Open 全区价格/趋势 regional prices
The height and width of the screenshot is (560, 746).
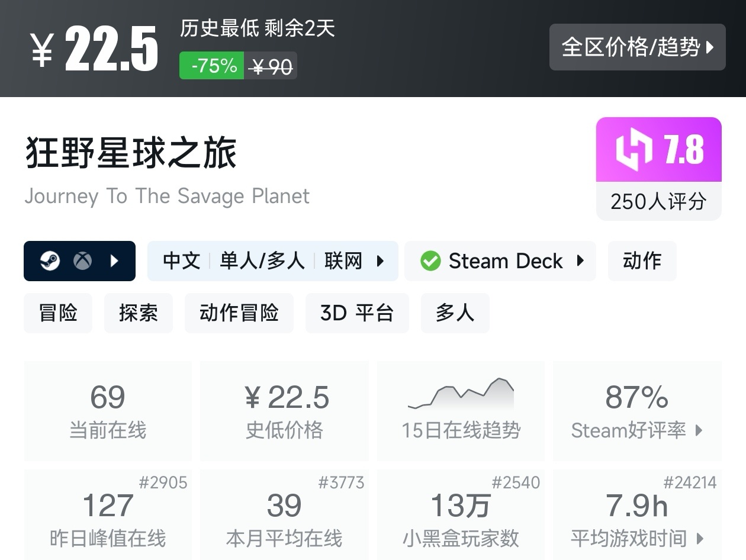637,47
